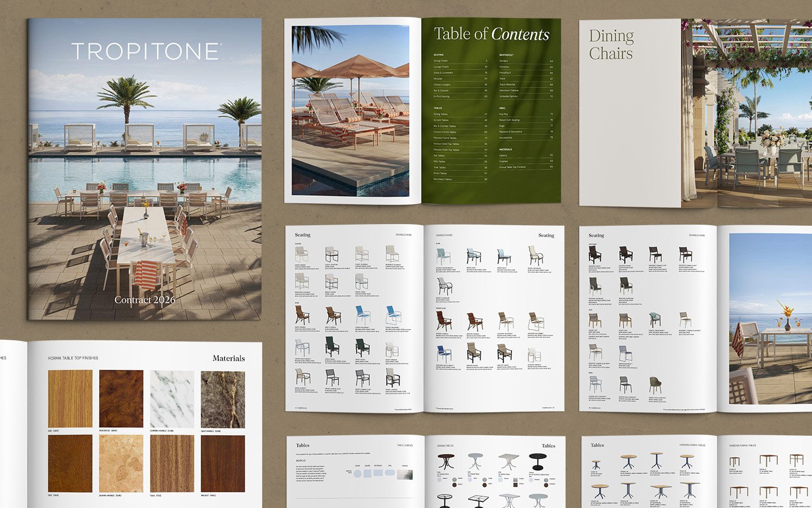The image size is (812, 508).
Task: Select 'Kali Tables' in the contents list
Action: pos(439,156)
